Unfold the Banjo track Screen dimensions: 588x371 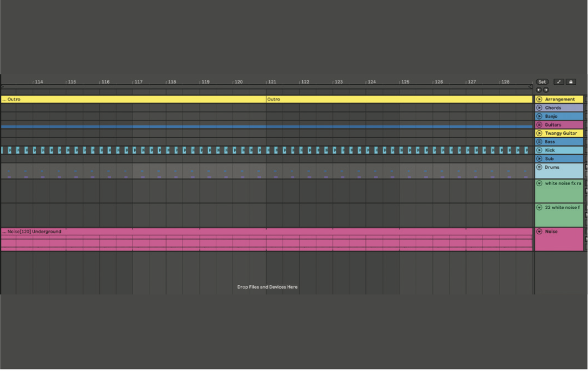(539, 116)
